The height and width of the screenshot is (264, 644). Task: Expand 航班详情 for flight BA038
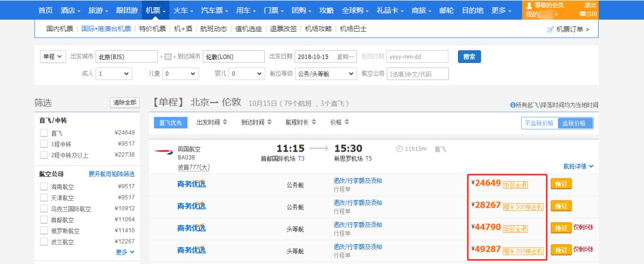578,167
